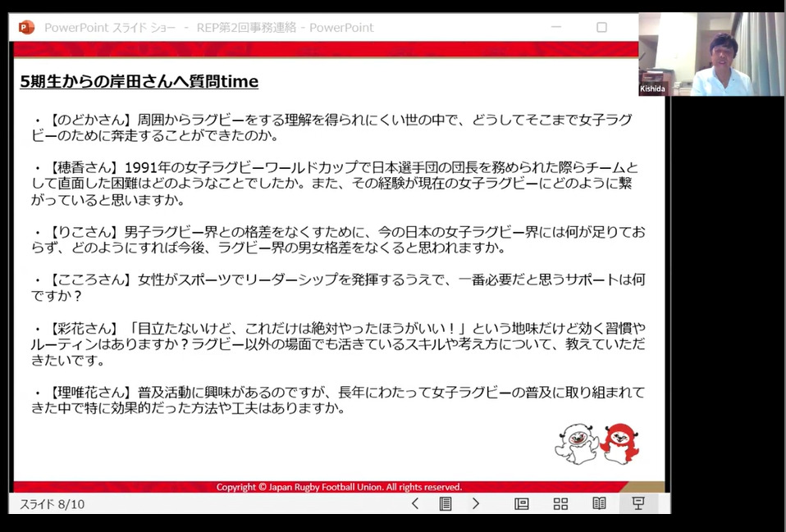The width and height of the screenshot is (786, 532).
Task: Click the Japan Rugby Football Union copyright footer
Action: tap(339, 487)
